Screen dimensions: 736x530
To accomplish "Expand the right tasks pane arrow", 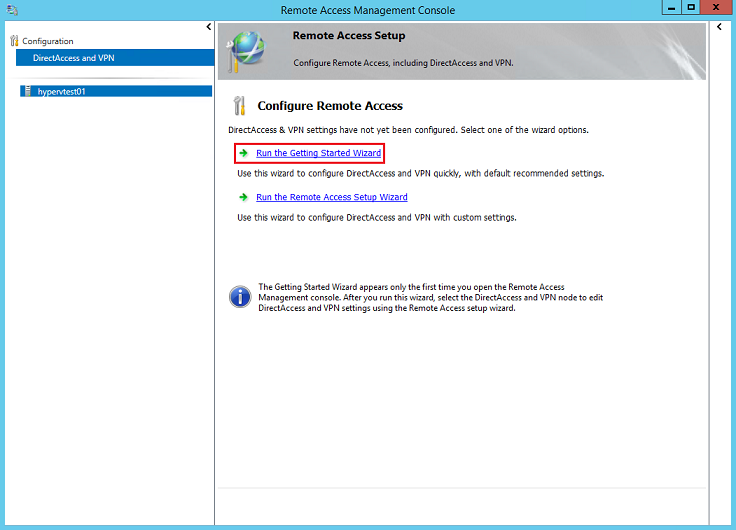I will [719, 27].
